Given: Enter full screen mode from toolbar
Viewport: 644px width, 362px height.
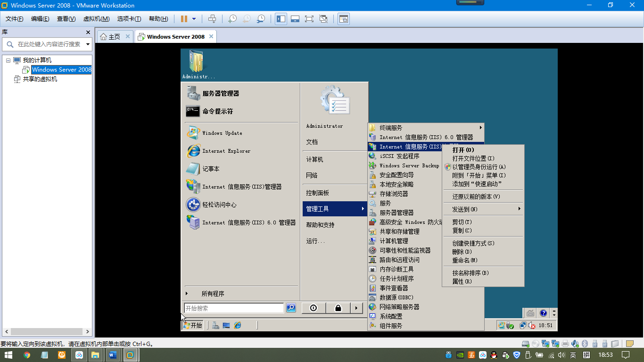Looking at the screenshot, I should click(309, 19).
